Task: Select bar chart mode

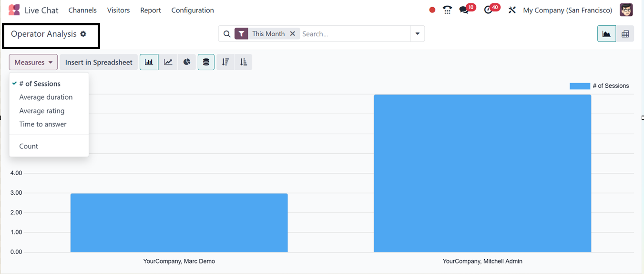Action: click(149, 62)
